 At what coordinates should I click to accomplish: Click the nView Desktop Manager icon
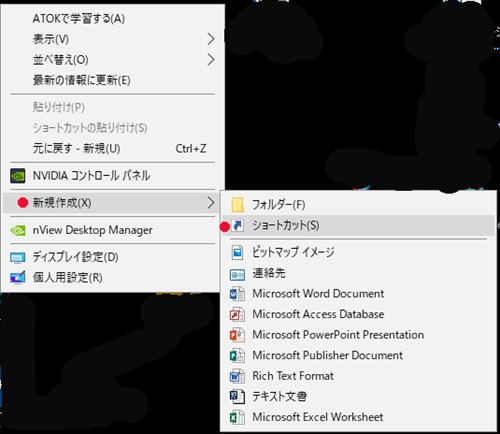pos(18,230)
